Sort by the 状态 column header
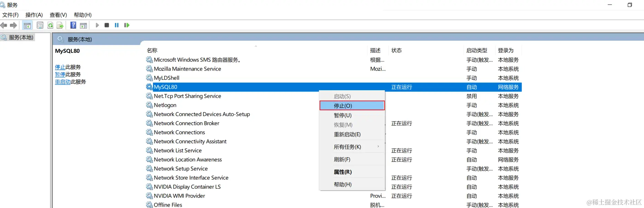The image size is (644, 208). click(397, 50)
